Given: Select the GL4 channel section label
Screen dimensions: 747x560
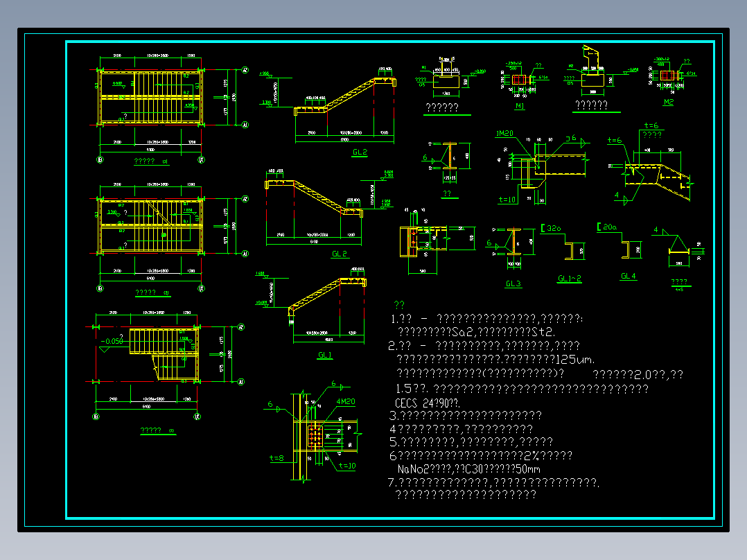Looking at the screenshot, I should coord(629,276).
